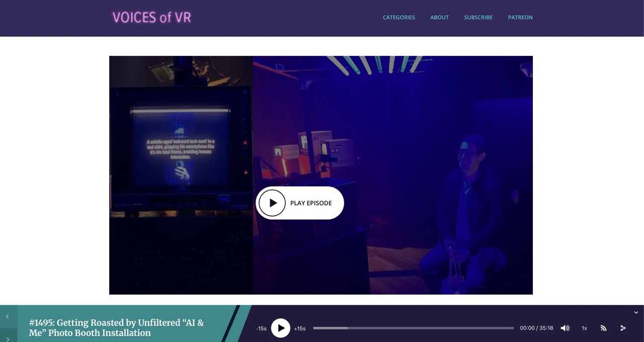Image resolution: width=644 pixels, height=342 pixels.
Task: Click the share icon in player
Action: (623, 328)
